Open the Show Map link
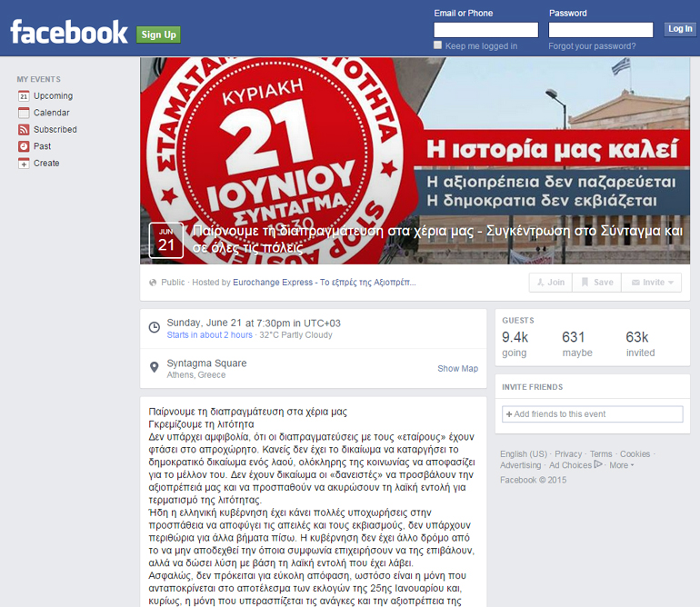This screenshot has width=700, height=607. (457, 369)
